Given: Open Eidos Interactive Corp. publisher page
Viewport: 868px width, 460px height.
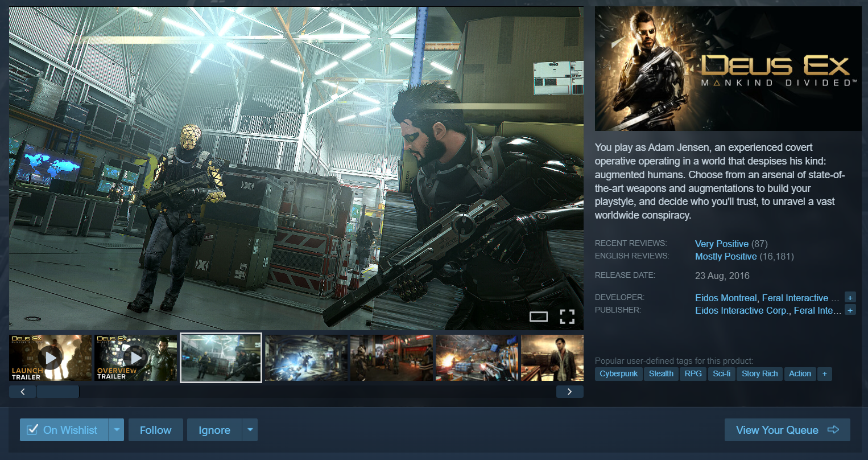Looking at the screenshot, I should pos(742,310).
